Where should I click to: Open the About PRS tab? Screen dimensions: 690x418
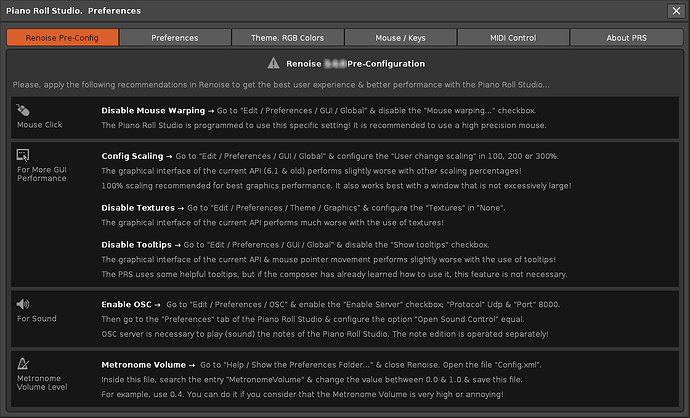(x=626, y=37)
